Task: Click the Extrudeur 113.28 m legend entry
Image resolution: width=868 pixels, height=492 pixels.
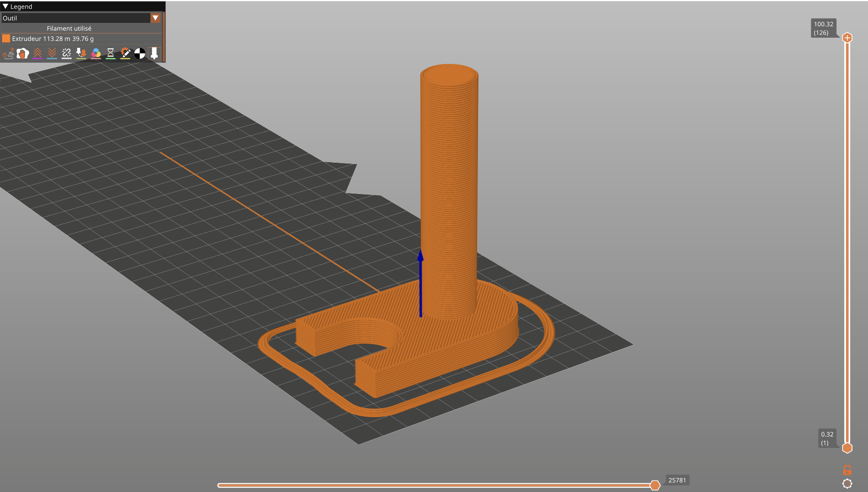Action: [x=53, y=39]
